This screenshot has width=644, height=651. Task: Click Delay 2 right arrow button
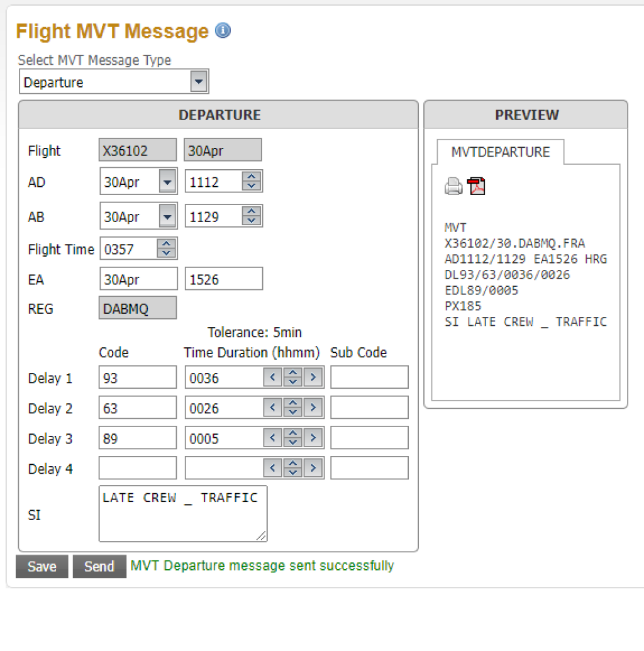(x=313, y=408)
